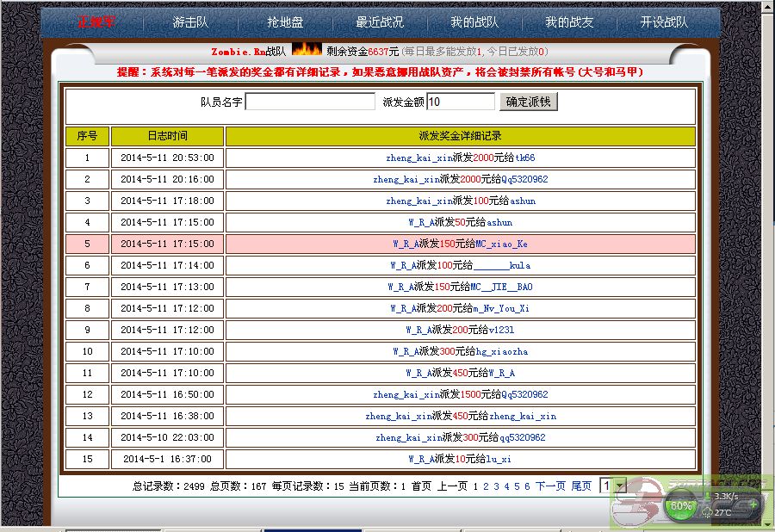Image resolution: width=775 pixels, height=532 pixels.
Task: Click the 派发金额 amount field
Action: tap(461, 102)
